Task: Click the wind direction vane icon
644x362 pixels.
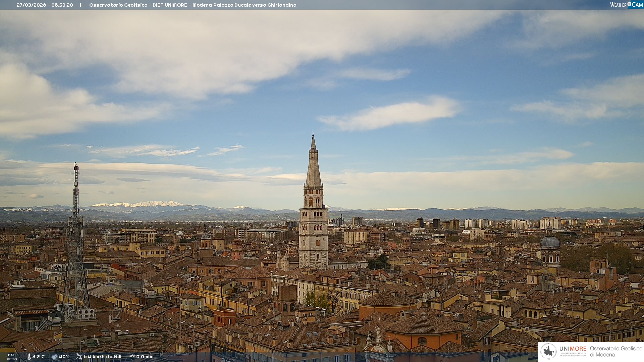Action: pyautogui.click(x=79, y=357)
